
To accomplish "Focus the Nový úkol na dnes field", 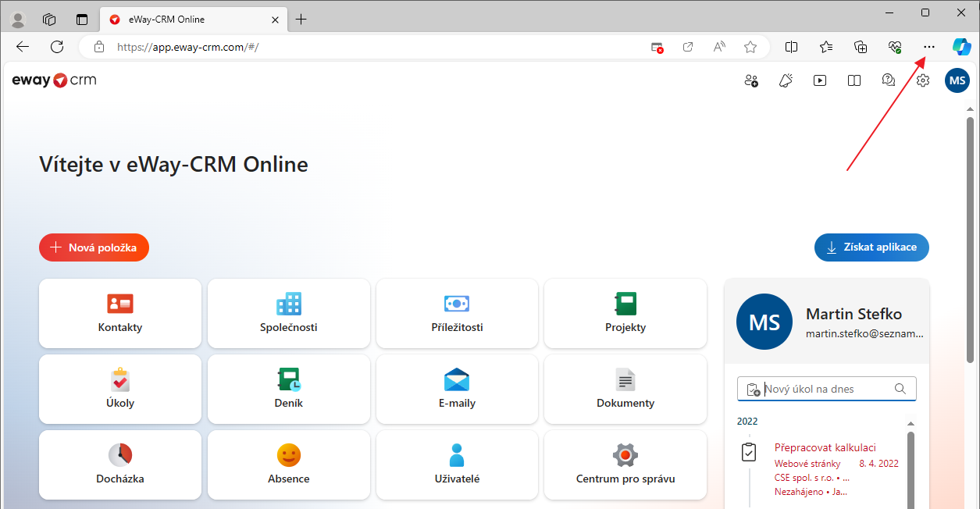I will point(827,389).
